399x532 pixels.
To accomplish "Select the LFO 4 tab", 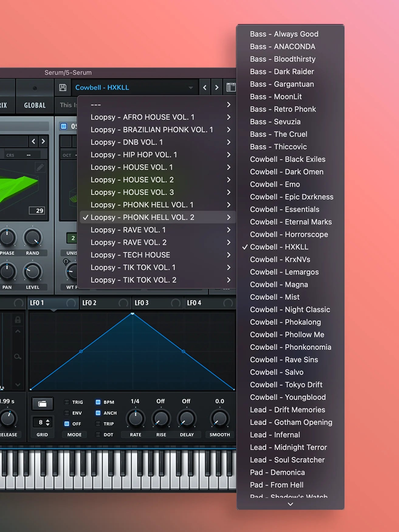I will tap(210, 303).
